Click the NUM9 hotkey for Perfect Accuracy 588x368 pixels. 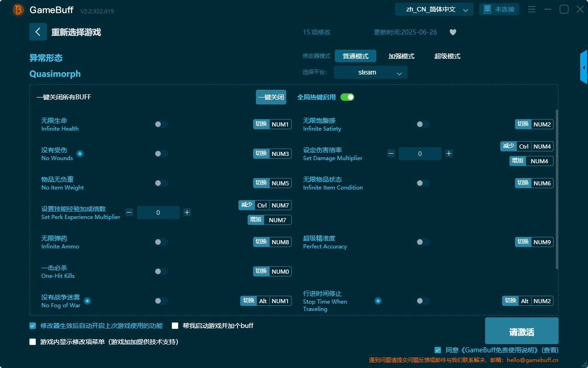[x=534, y=242]
